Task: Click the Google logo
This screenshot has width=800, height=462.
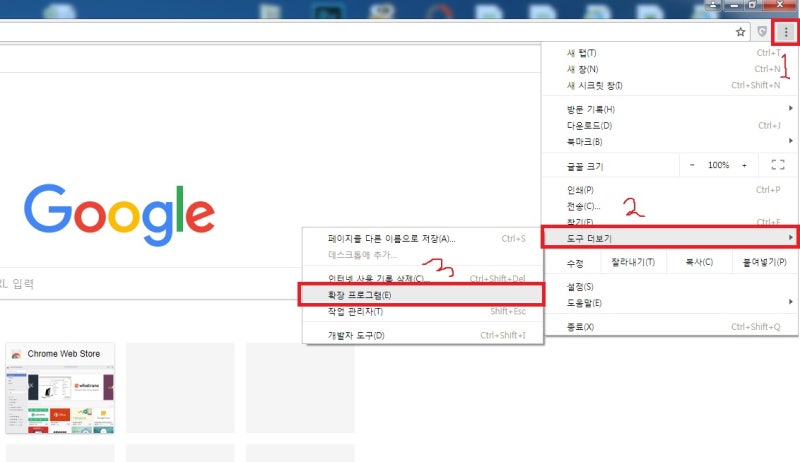Action: 119,214
